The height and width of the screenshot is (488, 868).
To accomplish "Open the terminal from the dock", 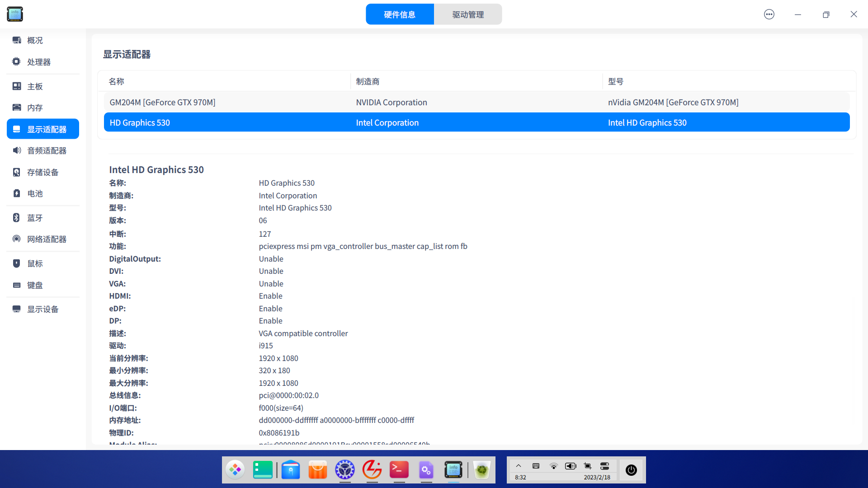I will tap(399, 470).
